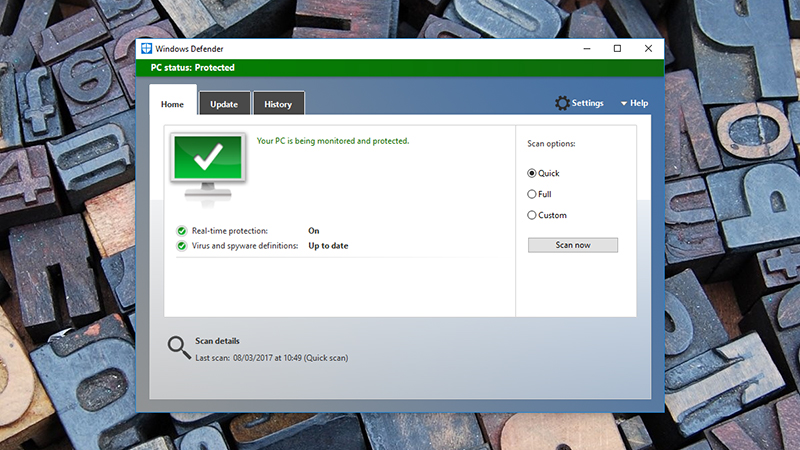
Task: Open the Help dropdown menu
Action: pyautogui.click(x=634, y=103)
